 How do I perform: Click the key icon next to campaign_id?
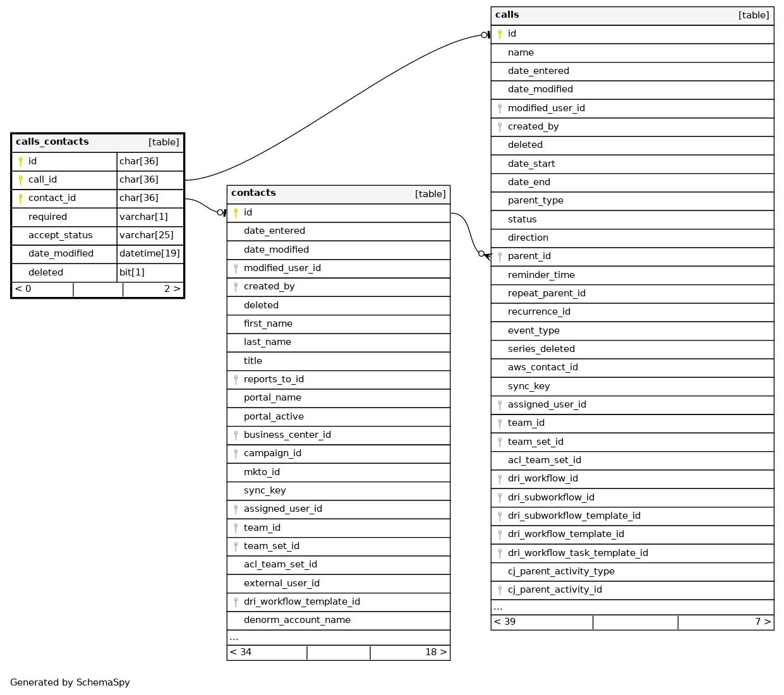click(x=236, y=454)
